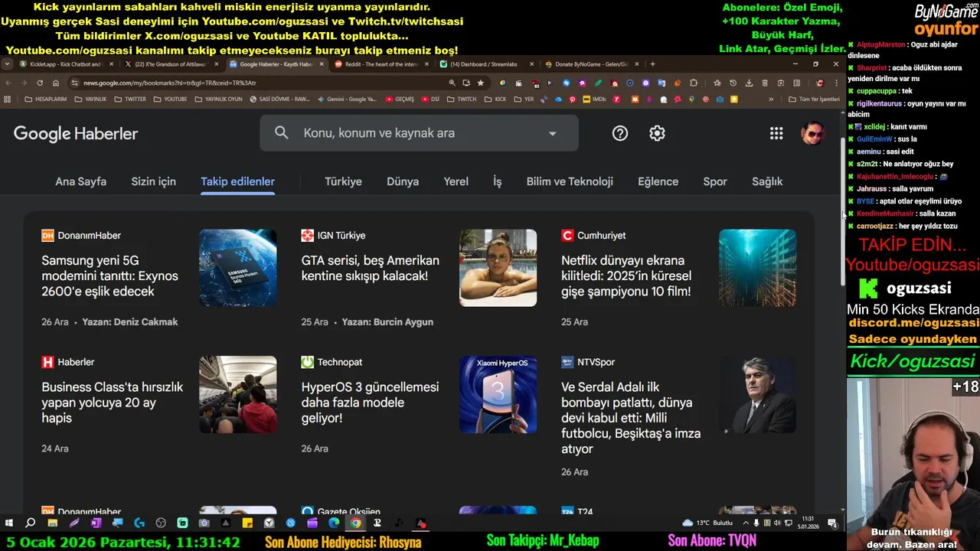Open the HyperOS 3 güncellemesi article
The width and height of the screenshot is (980, 551).
(x=370, y=403)
